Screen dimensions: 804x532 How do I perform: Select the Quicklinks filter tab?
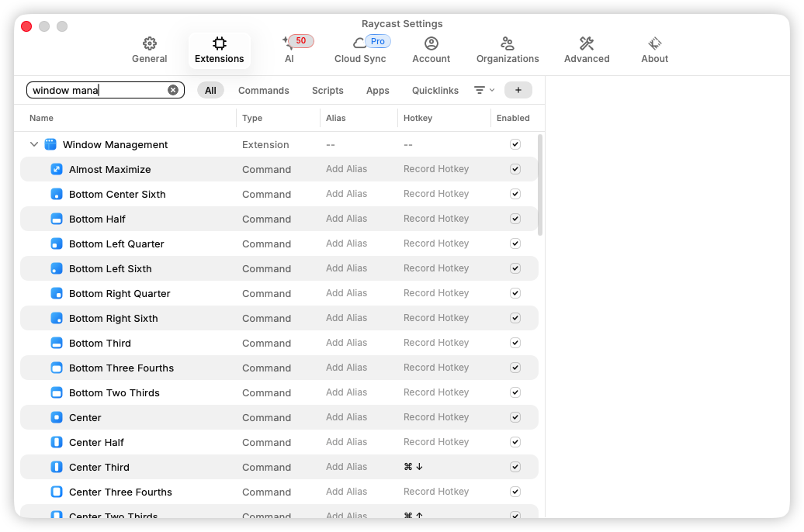435,90
